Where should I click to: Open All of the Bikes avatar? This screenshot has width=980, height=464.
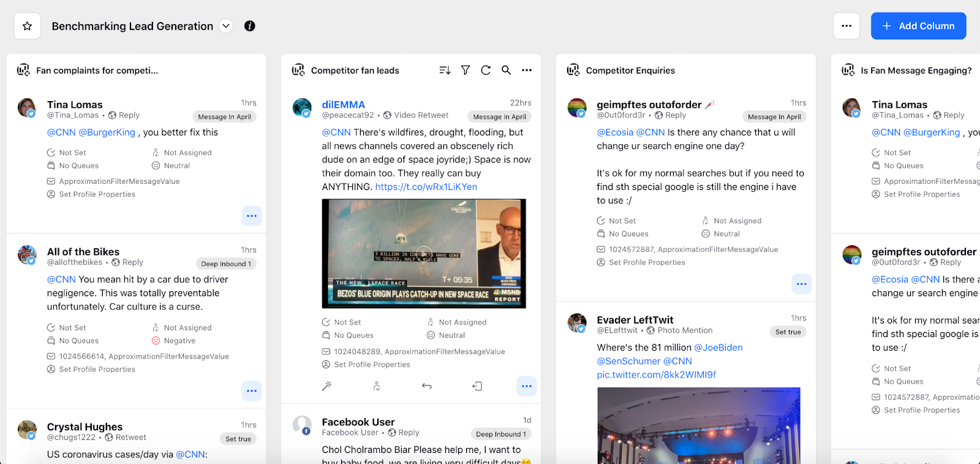coord(27,254)
